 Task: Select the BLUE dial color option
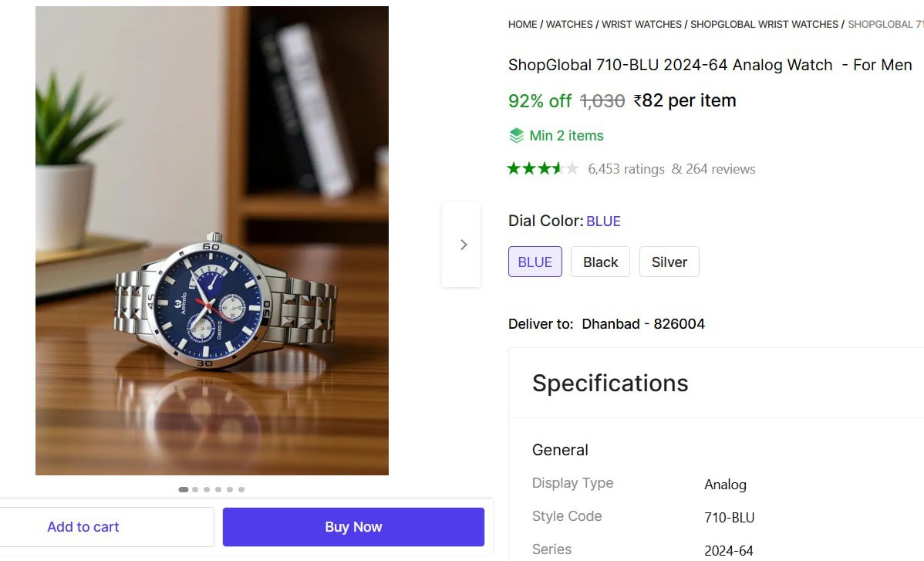point(535,262)
